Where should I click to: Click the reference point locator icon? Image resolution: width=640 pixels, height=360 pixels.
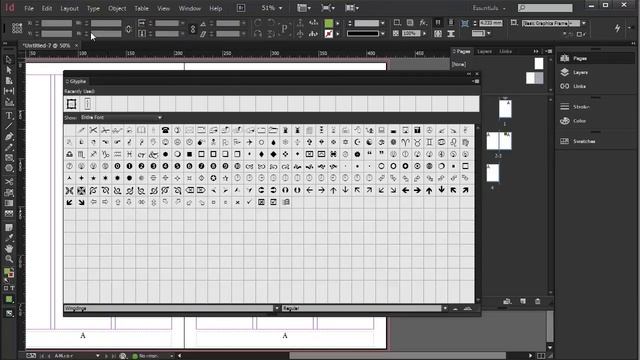click(17, 28)
